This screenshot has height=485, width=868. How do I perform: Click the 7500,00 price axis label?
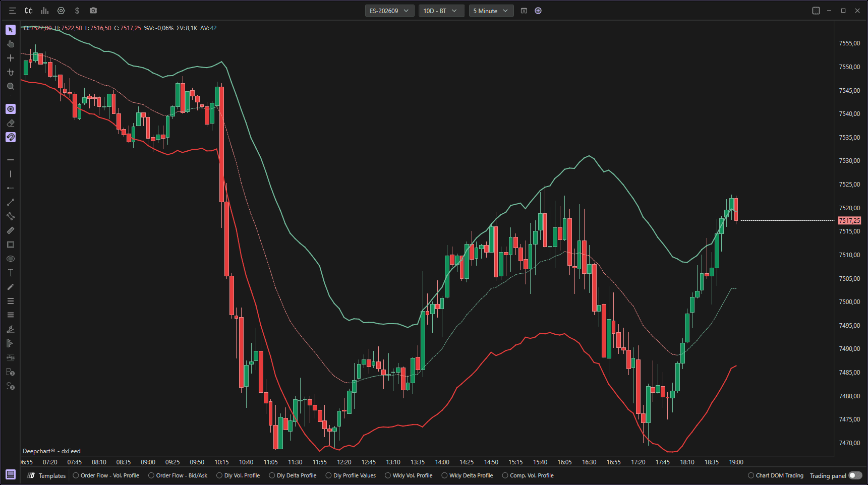pos(849,302)
